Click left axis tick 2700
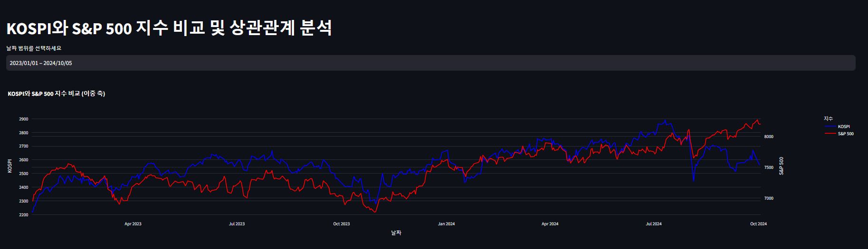Viewport: 868px width, 249px height. (23, 147)
